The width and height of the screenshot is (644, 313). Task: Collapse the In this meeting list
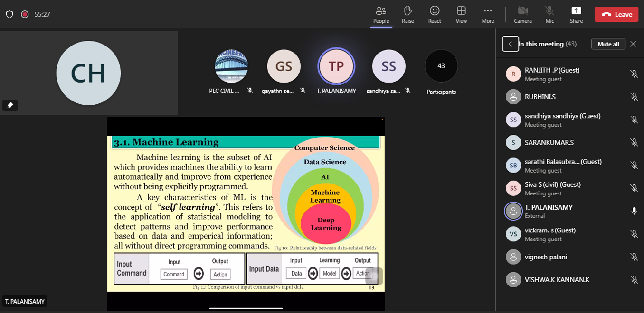click(x=510, y=44)
